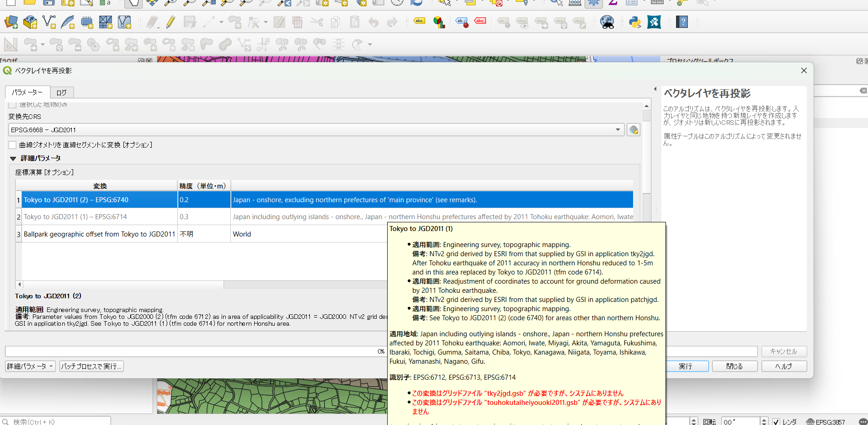Click the Pin/Unpin Labels icon

[462, 22]
